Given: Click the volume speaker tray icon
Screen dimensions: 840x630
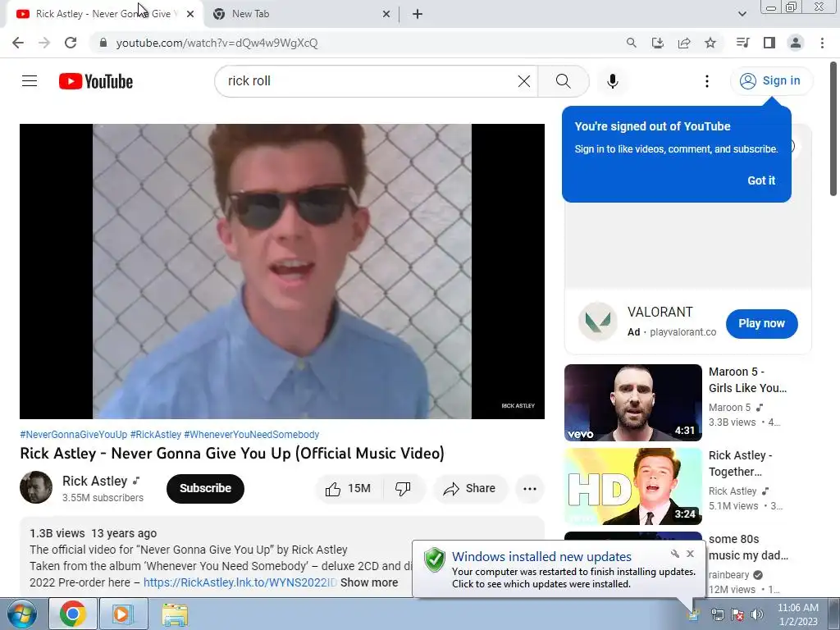Looking at the screenshot, I should [757, 614].
